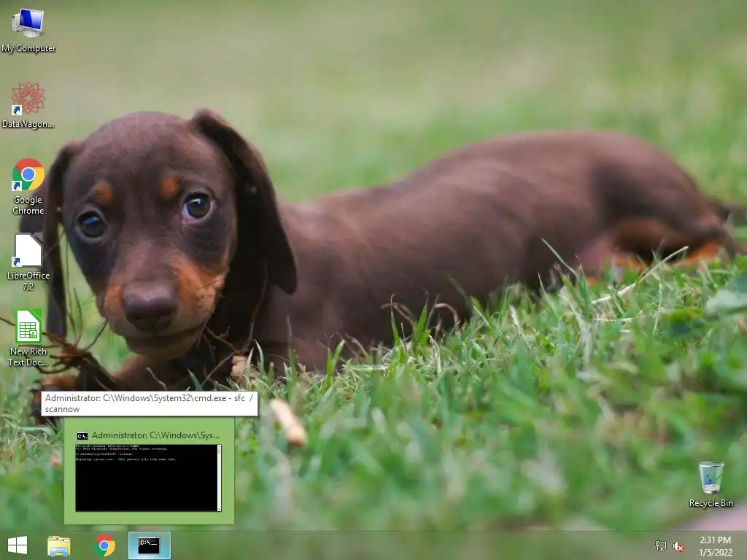Click the cmd.exe window preview thumbnail
The height and width of the screenshot is (560, 747).
coord(148,478)
